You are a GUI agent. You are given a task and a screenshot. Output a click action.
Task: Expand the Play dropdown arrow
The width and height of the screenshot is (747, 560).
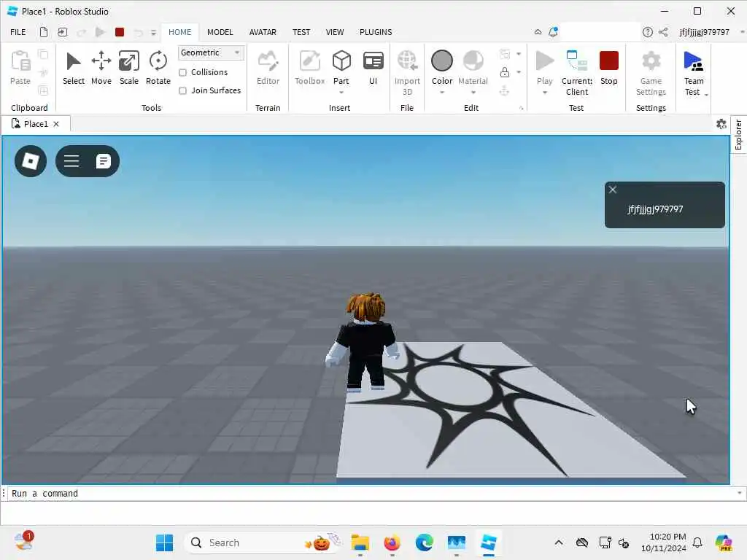click(x=544, y=93)
